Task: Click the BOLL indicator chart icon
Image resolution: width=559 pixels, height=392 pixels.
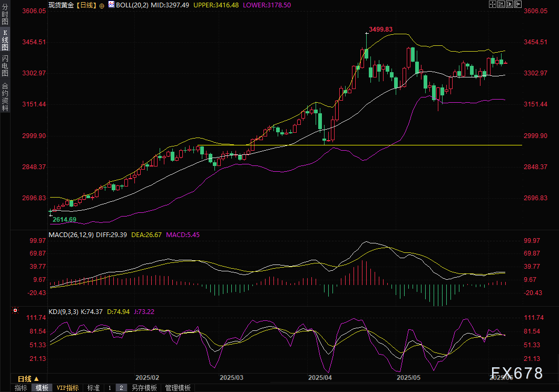Action: click(111, 5)
